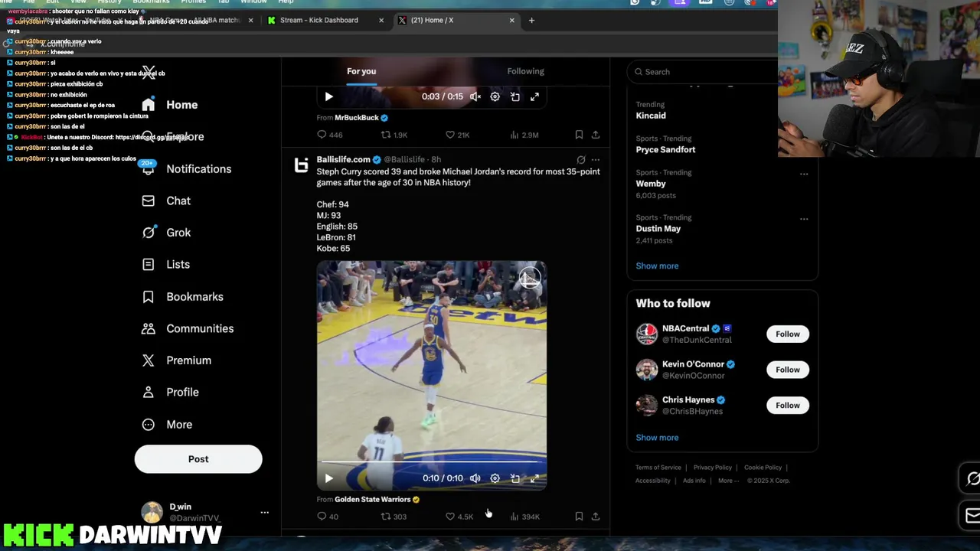Viewport: 980px width, 551px height.
Task: Open Communities in the X sidebar
Action: pos(188,328)
